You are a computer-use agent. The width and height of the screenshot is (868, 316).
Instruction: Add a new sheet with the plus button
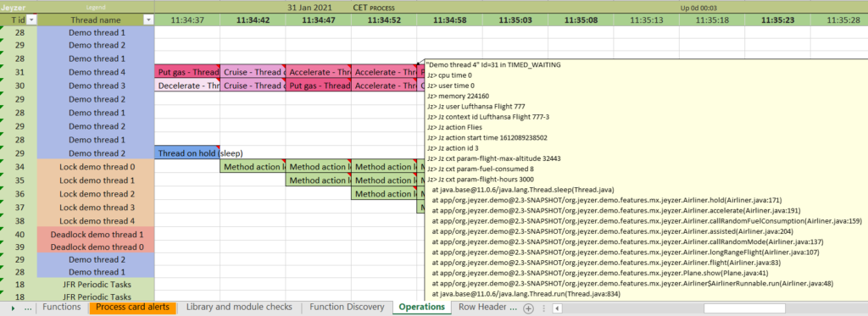(x=529, y=309)
